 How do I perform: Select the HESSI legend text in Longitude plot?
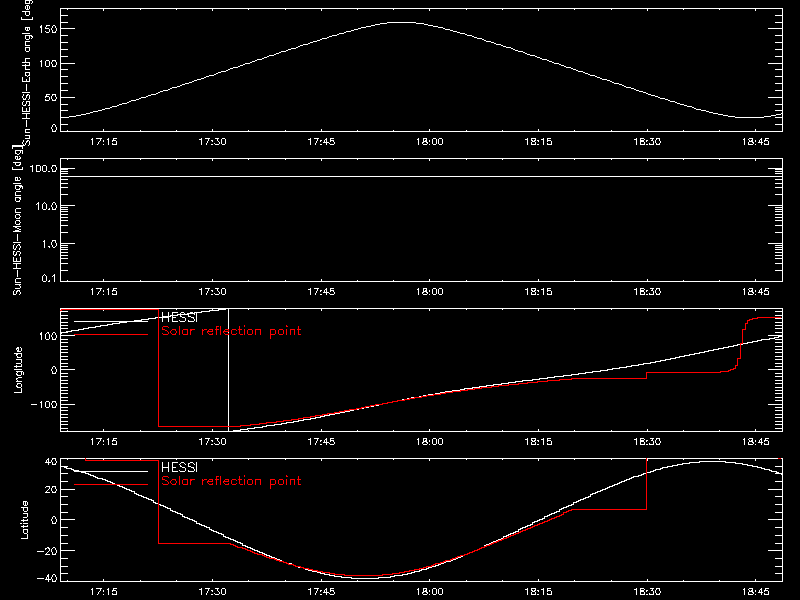click(179, 317)
